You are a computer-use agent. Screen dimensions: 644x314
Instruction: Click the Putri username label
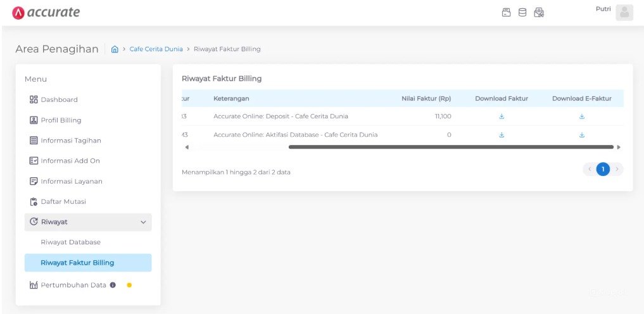click(603, 9)
